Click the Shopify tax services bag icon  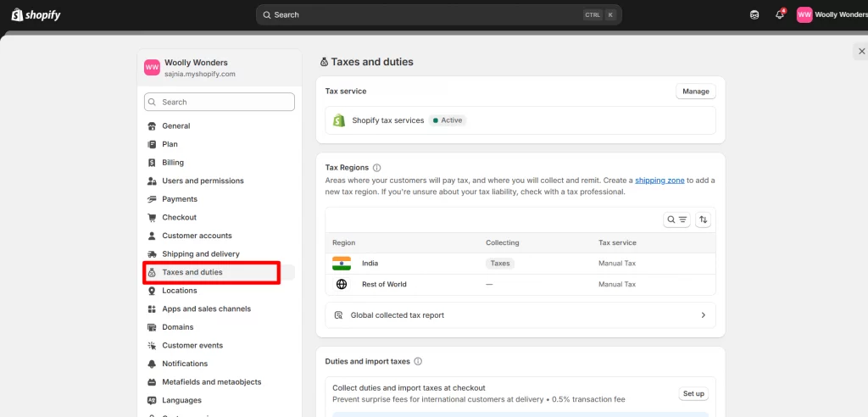click(x=339, y=120)
